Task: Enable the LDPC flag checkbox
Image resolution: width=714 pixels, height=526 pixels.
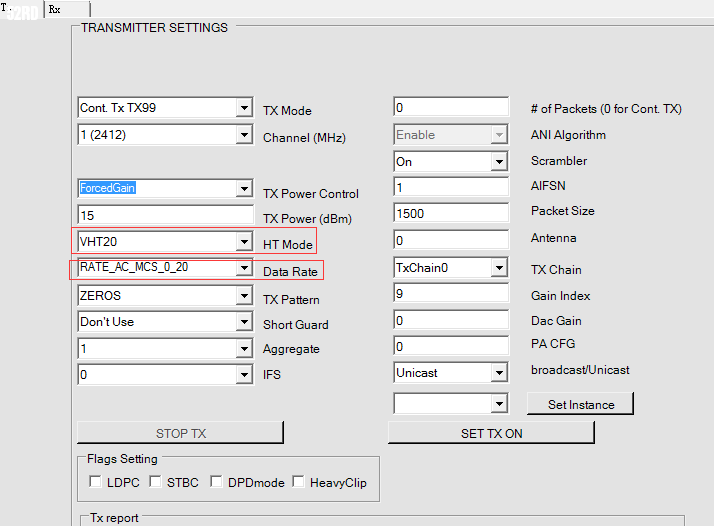Action: click(x=96, y=482)
